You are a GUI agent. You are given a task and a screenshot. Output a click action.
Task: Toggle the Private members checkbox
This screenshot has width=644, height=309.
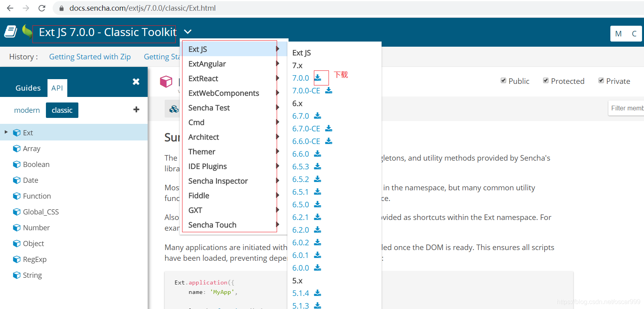(601, 81)
